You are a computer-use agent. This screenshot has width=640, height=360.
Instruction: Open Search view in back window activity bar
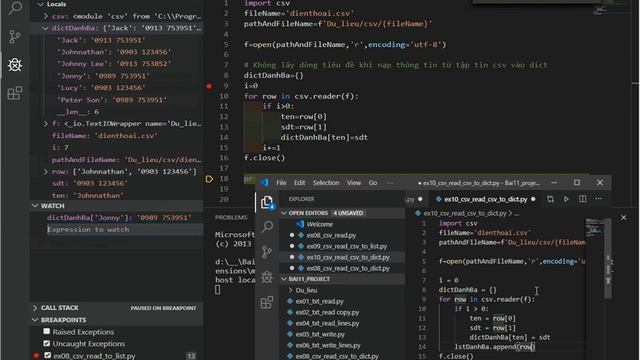pyautogui.click(x=15, y=7)
